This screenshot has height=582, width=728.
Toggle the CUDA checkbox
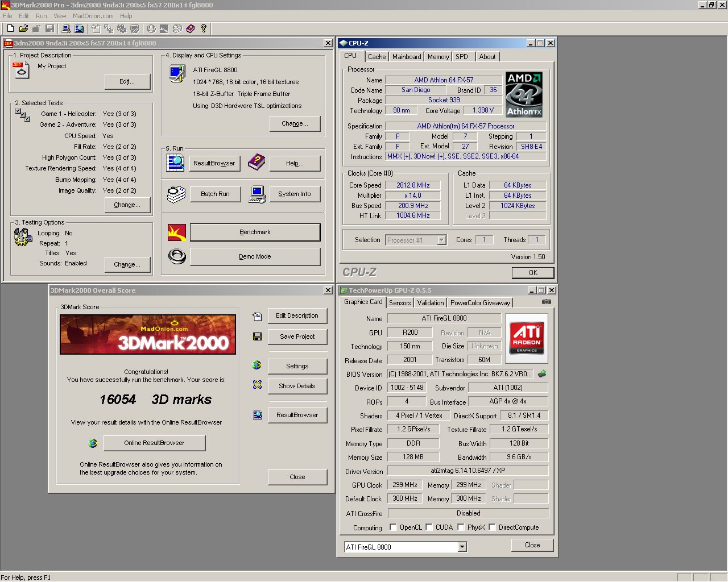tap(429, 527)
